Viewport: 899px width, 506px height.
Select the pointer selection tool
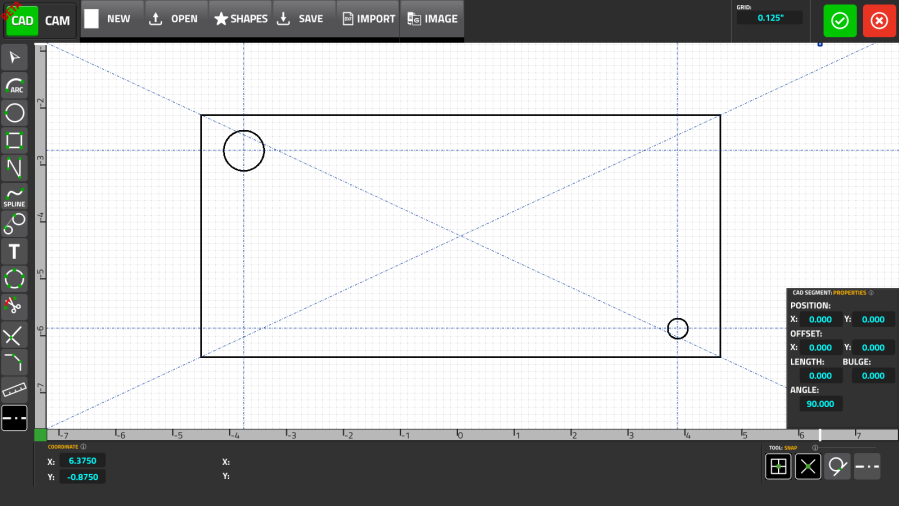coord(14,57)
